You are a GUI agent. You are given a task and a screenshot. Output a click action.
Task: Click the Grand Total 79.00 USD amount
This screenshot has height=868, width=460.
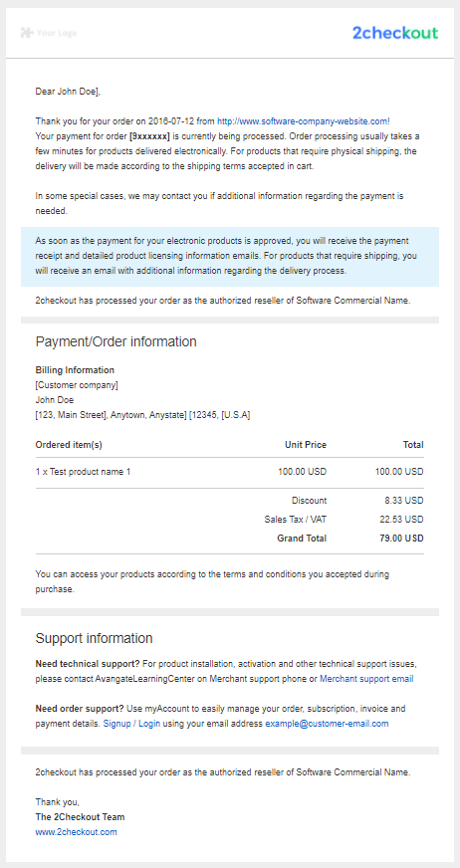click(x=398, y=539)
